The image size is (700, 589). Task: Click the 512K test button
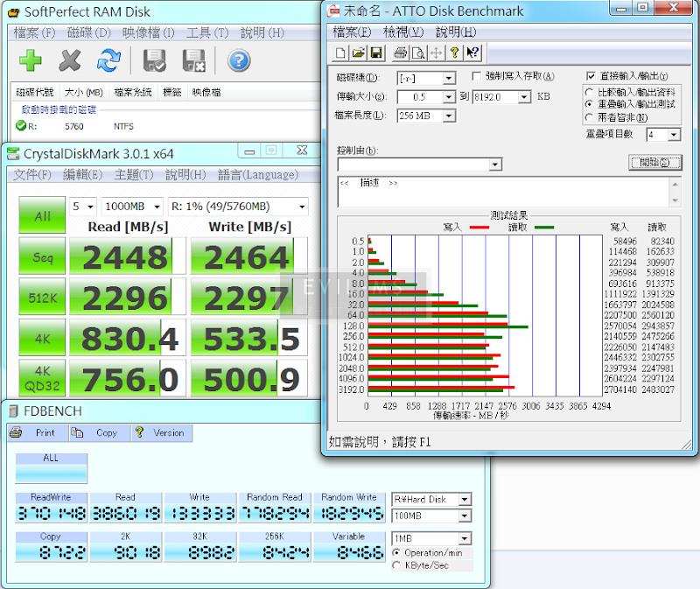pyautogui.click(x=42, y=297)
